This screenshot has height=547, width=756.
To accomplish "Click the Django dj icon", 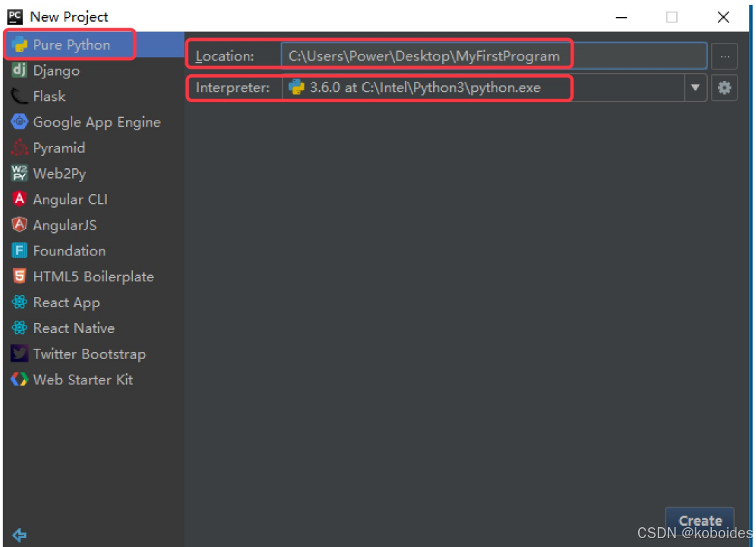I will [x=19, y=70].
